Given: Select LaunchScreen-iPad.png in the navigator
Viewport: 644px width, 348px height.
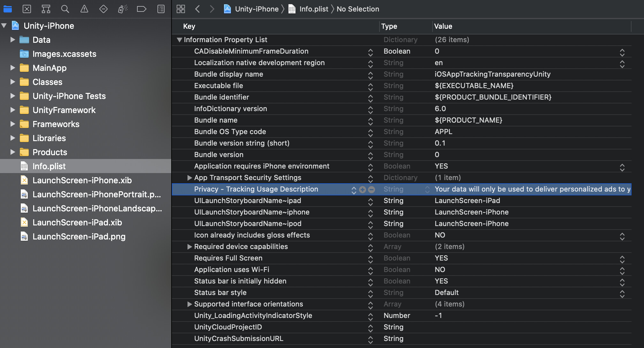Looking at the screenshot, I should (x=79, y=236).
